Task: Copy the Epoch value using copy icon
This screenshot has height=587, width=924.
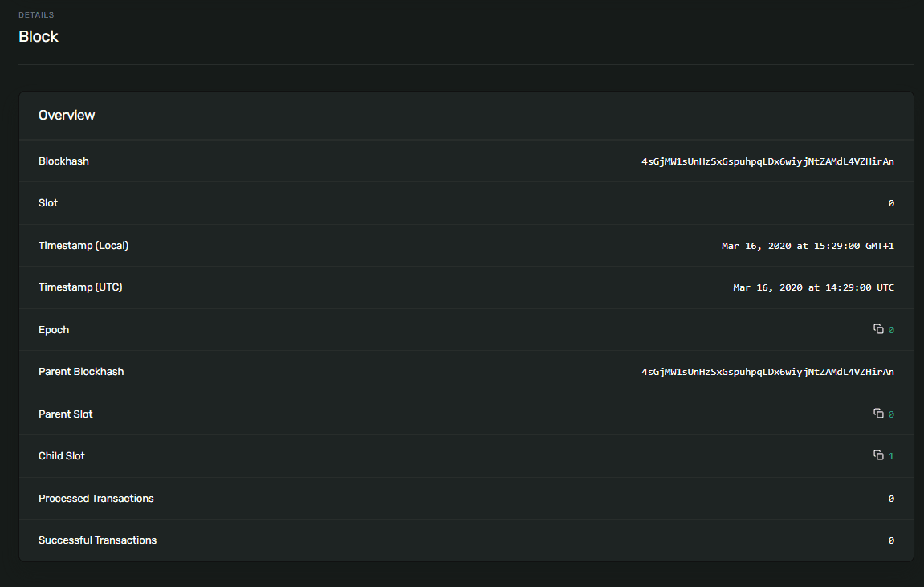Action: point(878,329)
